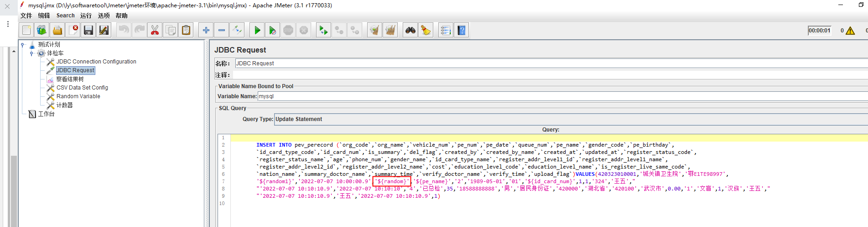Start the test with green play icon
The width and height of the screenshot is (868, 227).
pyautogui.click(x=257, y=30)
